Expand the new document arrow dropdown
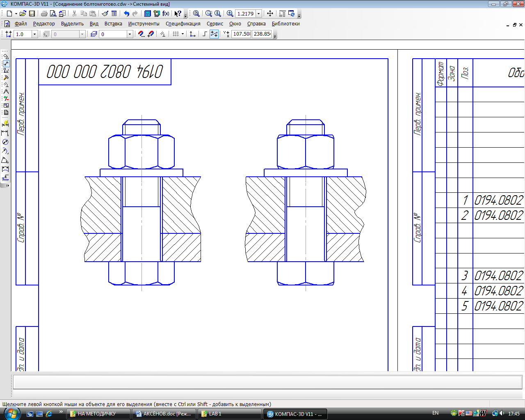 coord(15,14)
